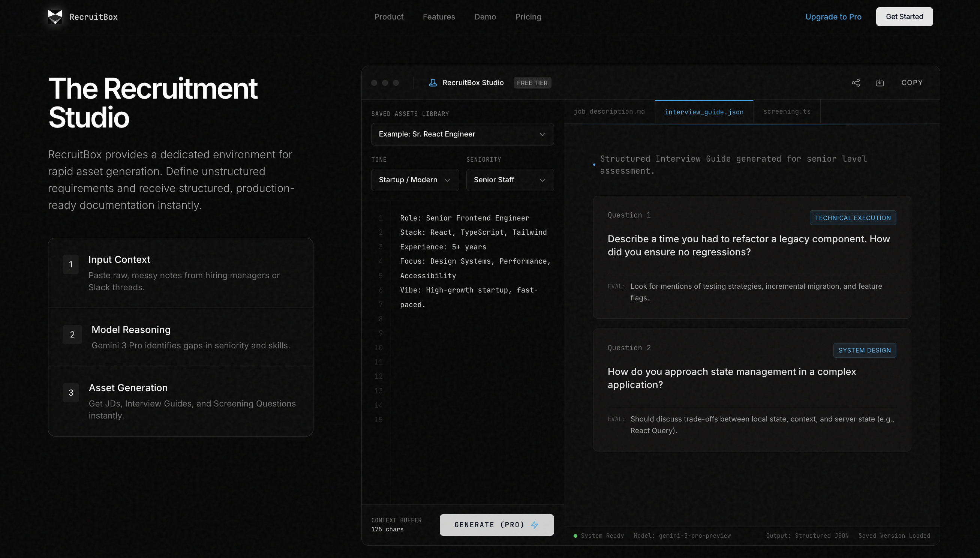This screenshot has height=558, width=980.
Task: Click the number 1 badge for Input Context
Action: tap(70, 264)
